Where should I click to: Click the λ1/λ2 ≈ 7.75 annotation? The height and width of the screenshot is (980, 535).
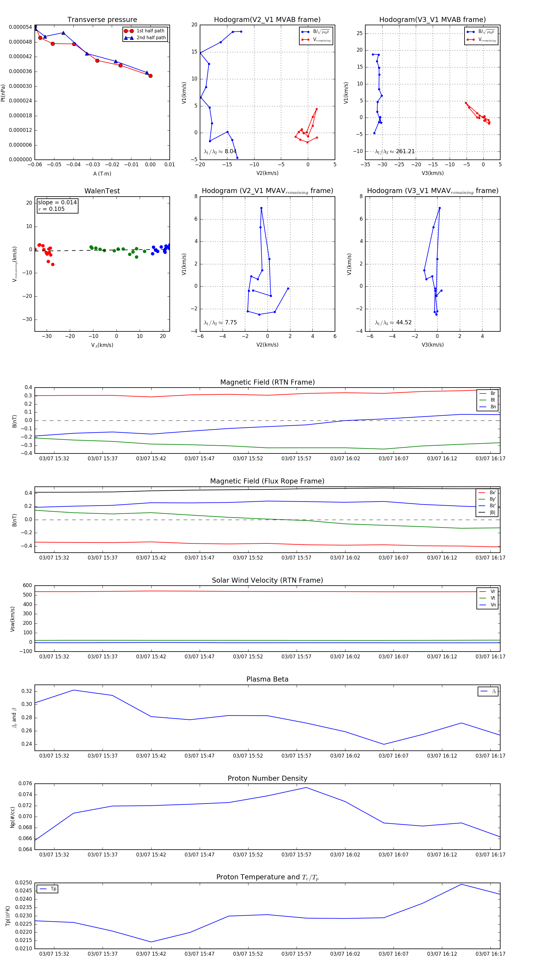click(x=220, y=323)
